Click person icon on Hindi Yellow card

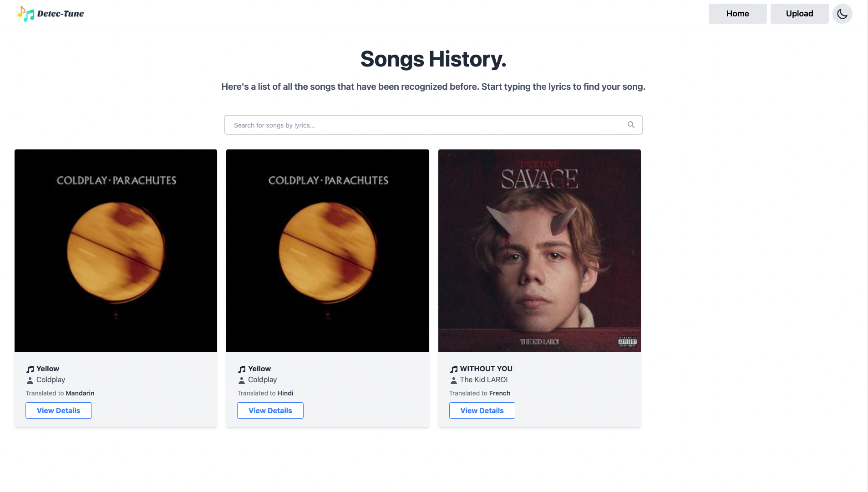pos(242,380)
